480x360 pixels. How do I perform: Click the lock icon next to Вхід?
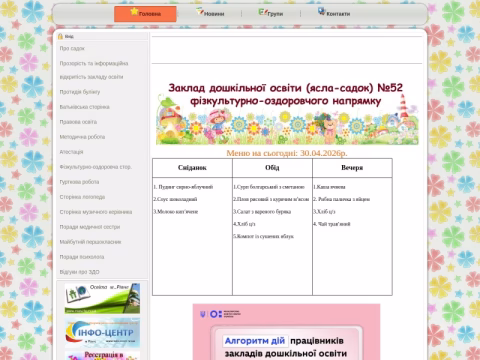coord(60,36)
